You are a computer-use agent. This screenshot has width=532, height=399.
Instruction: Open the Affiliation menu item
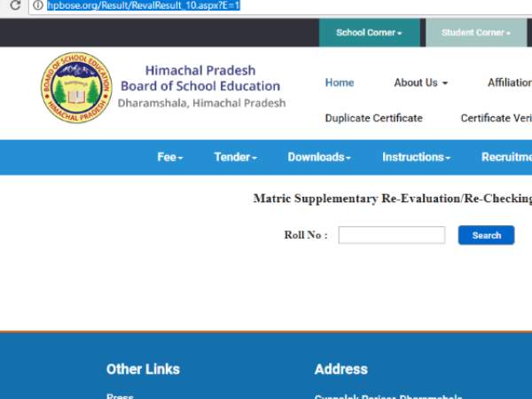(x=509, y=82)
